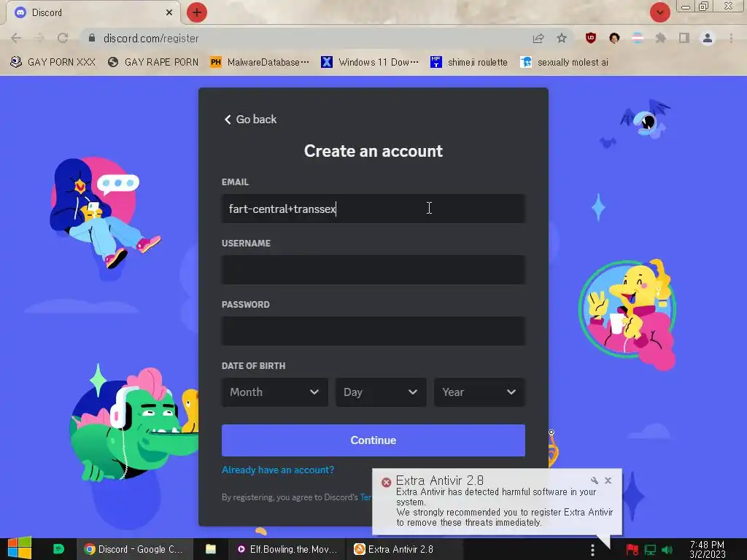This screenshot has height=560, width=747.
Task: Show hidden tray icons via vertical dots
Action: tap(592, 550)
